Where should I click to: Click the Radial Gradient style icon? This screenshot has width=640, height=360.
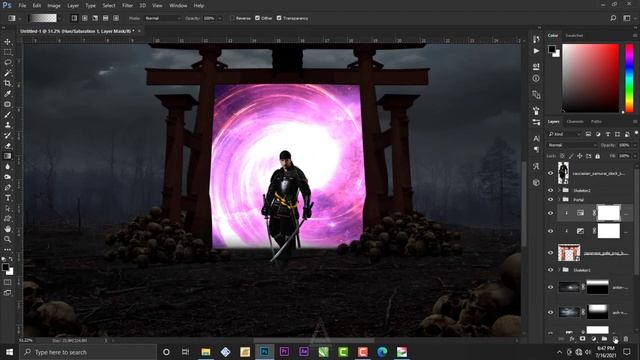[84, 18]
